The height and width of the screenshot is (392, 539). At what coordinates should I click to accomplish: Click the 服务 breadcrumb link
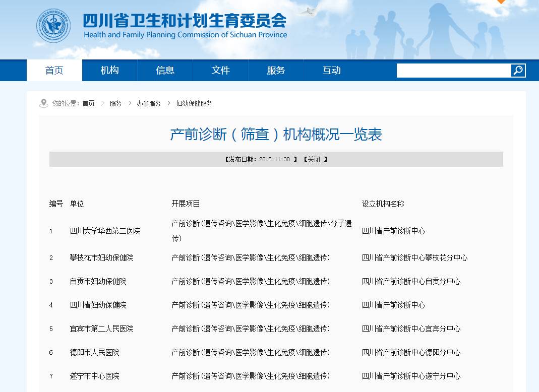pyautogui.click(x=115, y=103)
